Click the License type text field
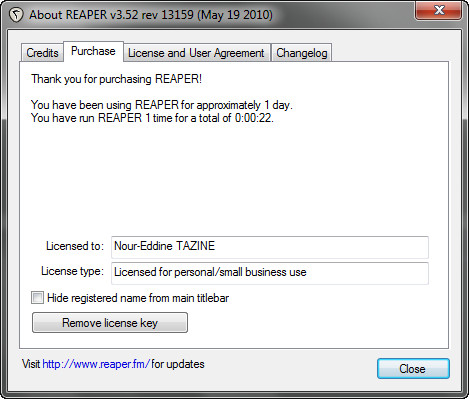 coord(270,273)
